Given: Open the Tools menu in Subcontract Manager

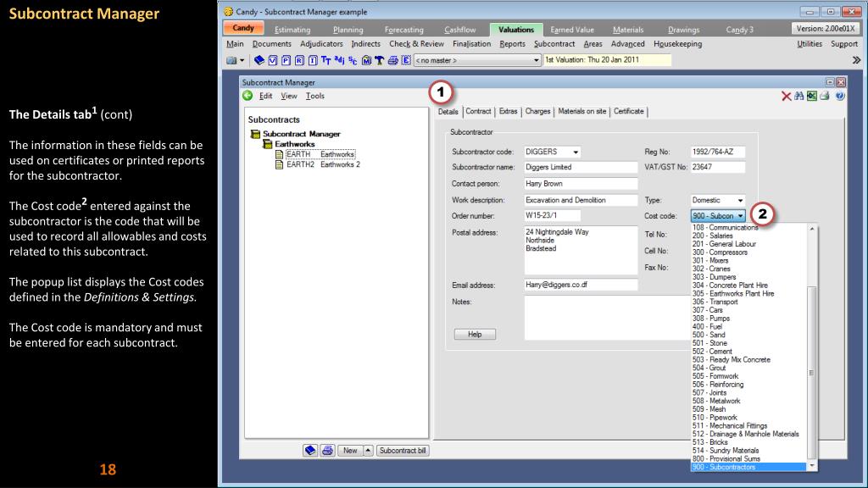Looking at the screenshot, I should click(315, 96).
